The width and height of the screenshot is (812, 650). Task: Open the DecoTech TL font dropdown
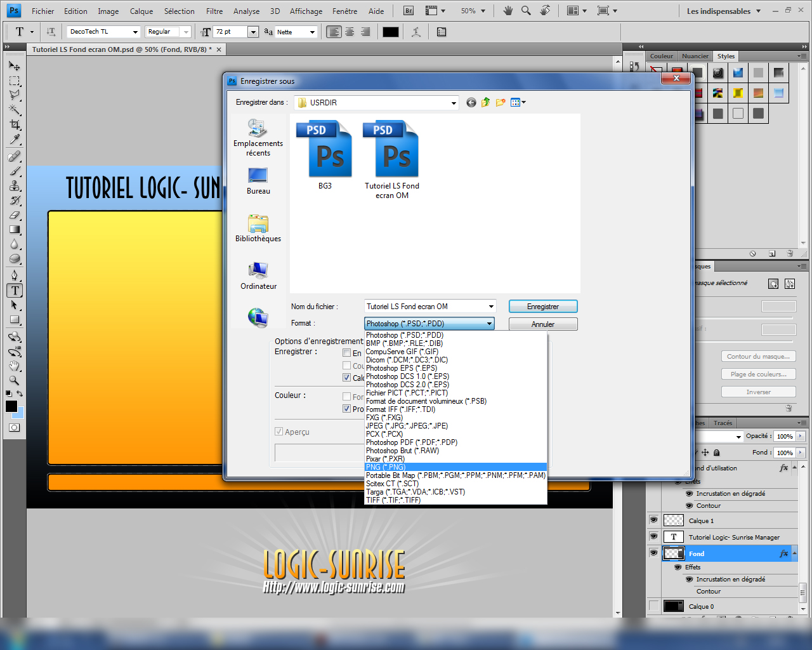[x=135, y=32]
